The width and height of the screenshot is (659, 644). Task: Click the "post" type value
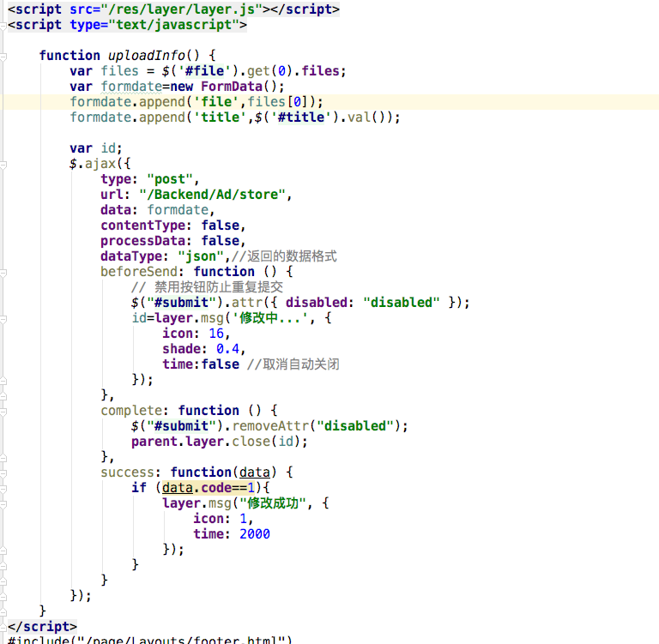170,179
